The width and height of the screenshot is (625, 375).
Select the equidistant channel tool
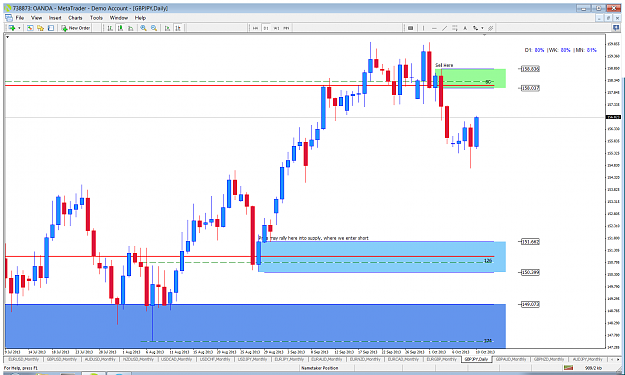click(455, 28)
